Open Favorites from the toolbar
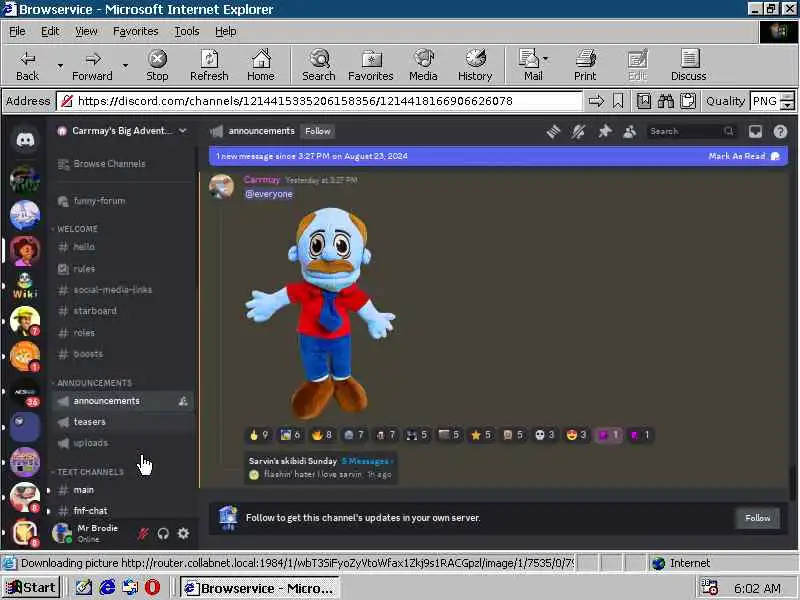The image size is (800, 600). tap(371, 65)
